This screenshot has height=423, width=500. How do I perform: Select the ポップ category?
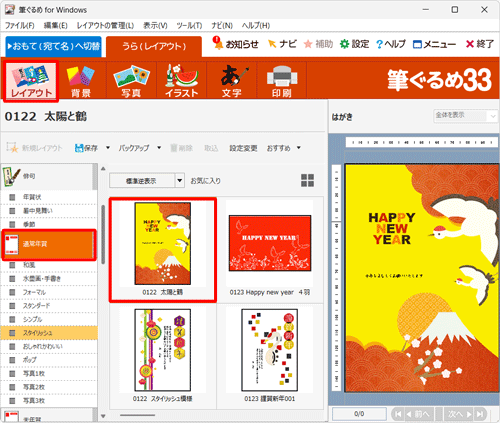click(49, 360)
